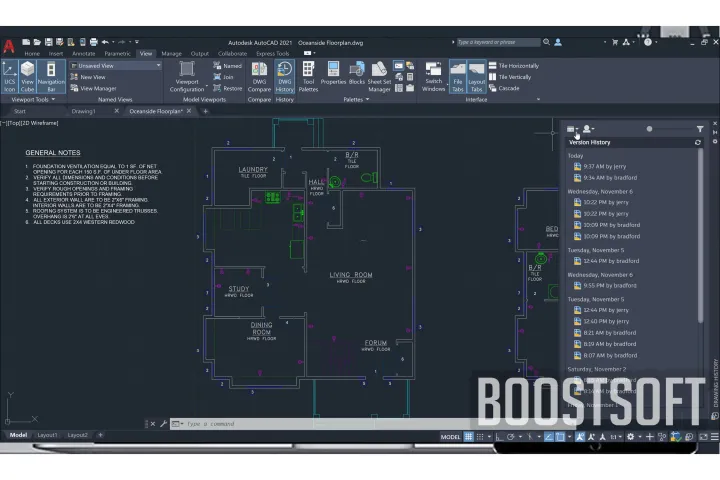This screenshot has width=720, height=480.
Task: Toggle the Navigation Bar display
Action: click(x=51, y=77)
